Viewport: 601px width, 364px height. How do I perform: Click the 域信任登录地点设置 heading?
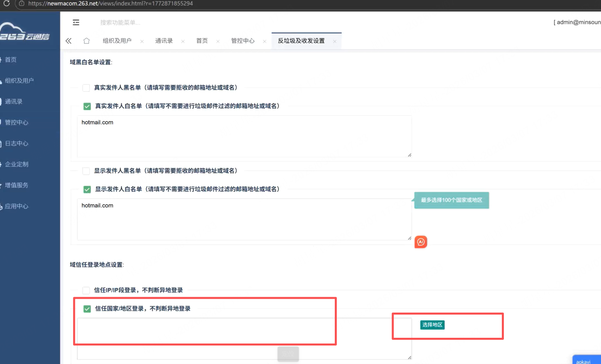point(97,265)
